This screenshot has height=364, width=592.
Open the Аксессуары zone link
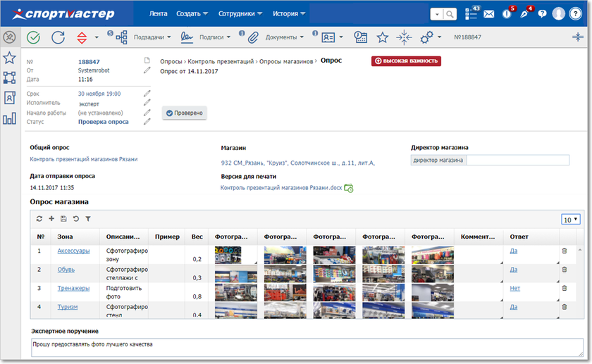click(73, 251)
